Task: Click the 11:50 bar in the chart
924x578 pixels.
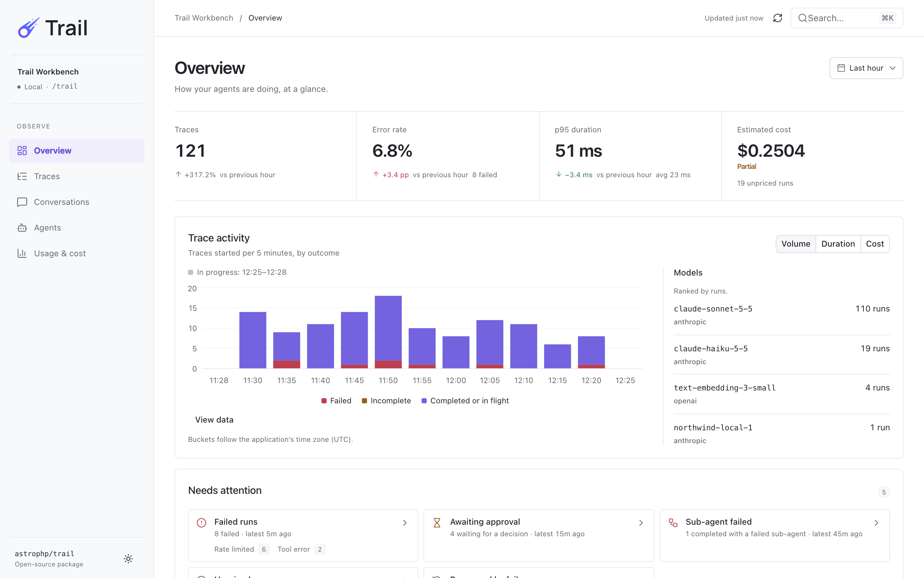Action: 388,332
